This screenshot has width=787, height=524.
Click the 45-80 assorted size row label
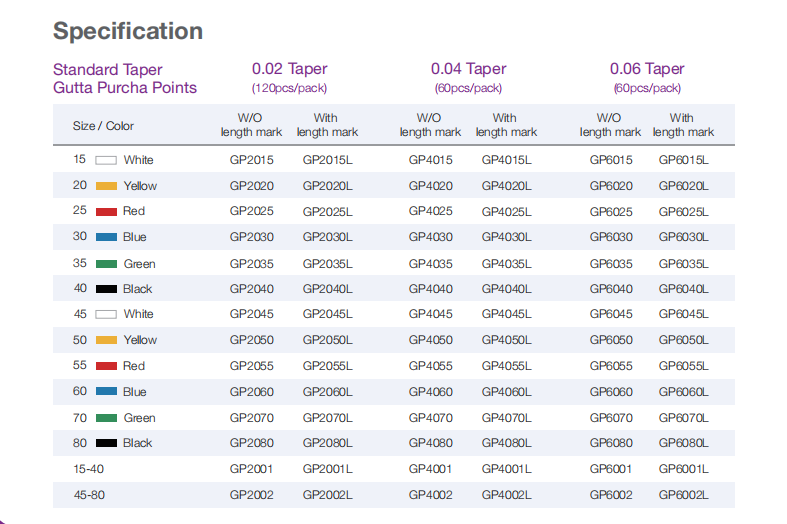(x=89, y=495)
